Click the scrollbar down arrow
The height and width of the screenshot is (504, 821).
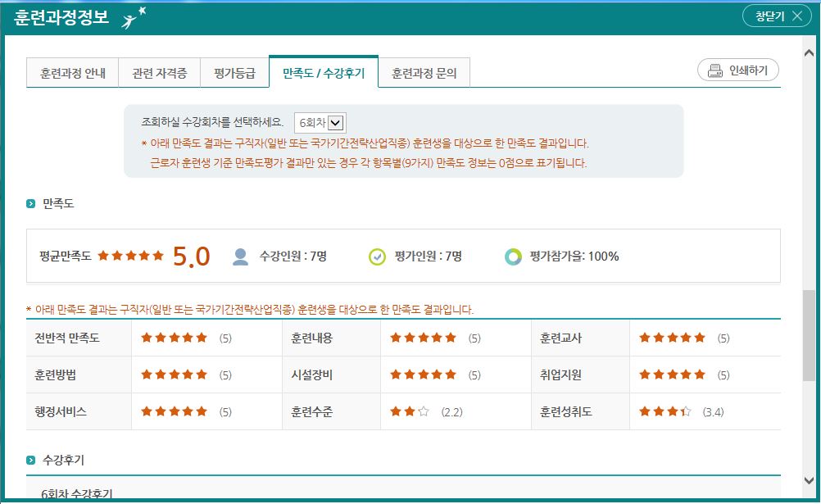coord(810,481)
